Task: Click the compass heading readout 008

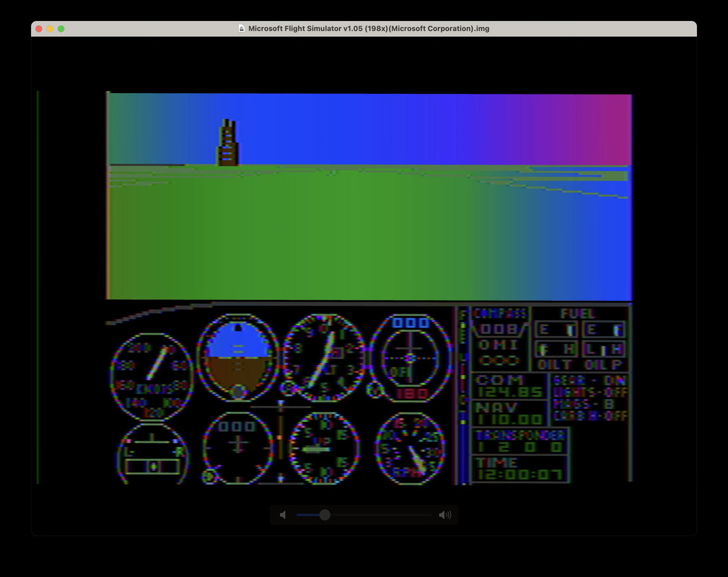Action: click(x=499, y=329)
